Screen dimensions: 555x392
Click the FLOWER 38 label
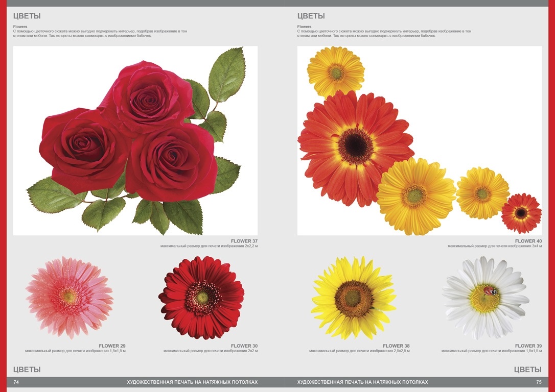click(396, 346)
